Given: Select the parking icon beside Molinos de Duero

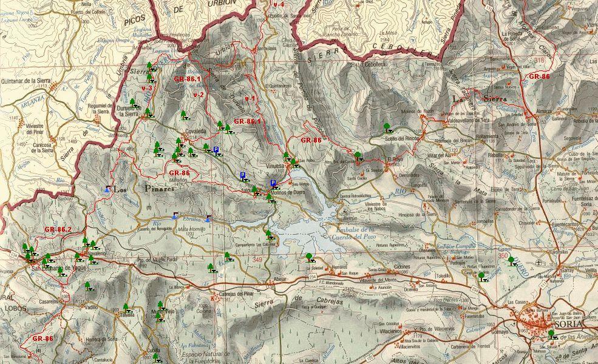Looking at the screenshot, I should (x=273, y=184).
